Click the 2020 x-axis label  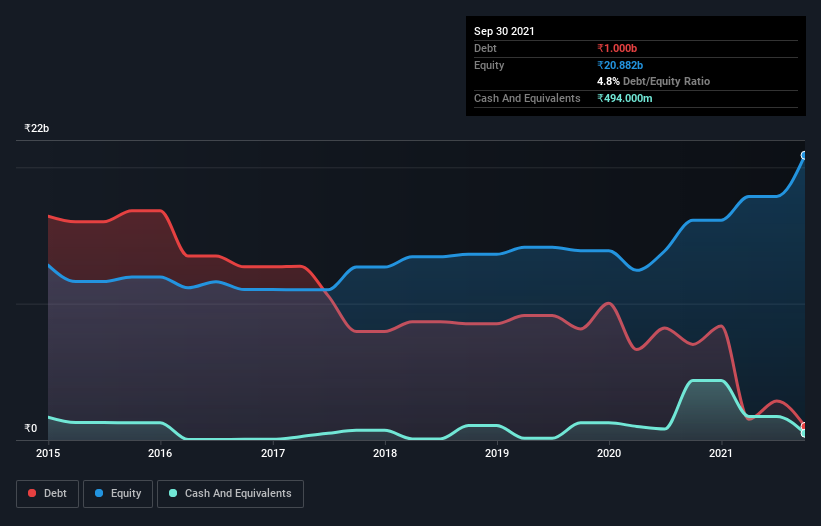609,453
